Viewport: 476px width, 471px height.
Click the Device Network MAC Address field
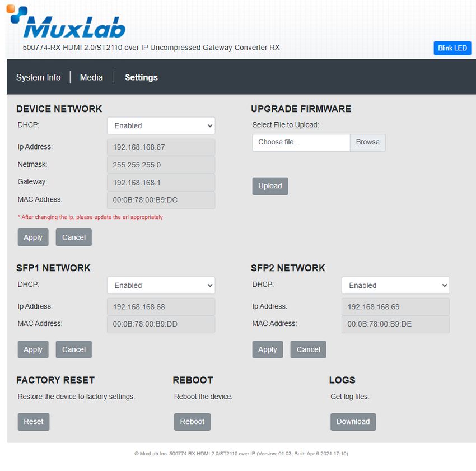pos(161,200)
